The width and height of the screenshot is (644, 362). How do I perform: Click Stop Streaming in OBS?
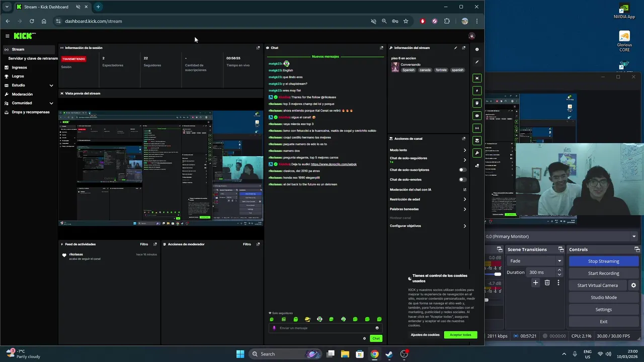(x=603, y=261)
